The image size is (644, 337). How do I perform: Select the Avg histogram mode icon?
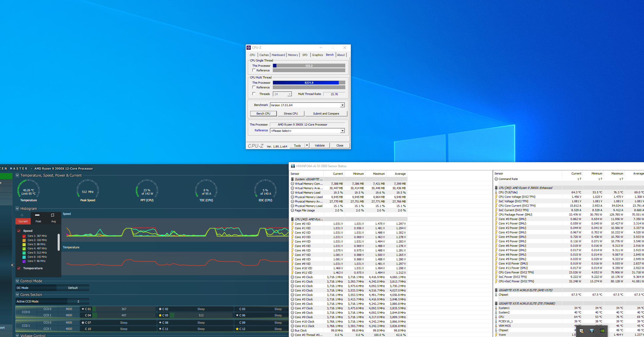tap(53, 215)
